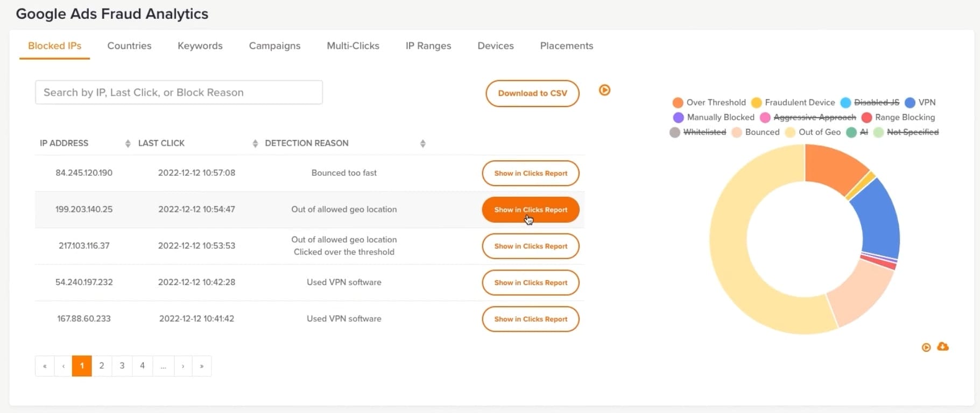
Task: Go to pagination page 3
Action: [x=122, y=366]
